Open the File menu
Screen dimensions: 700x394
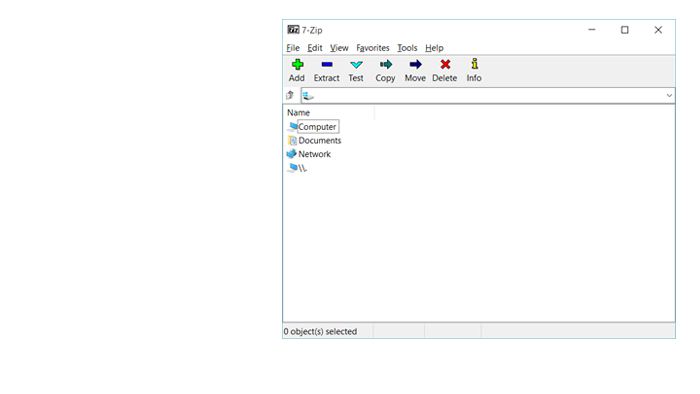point(293,48)
